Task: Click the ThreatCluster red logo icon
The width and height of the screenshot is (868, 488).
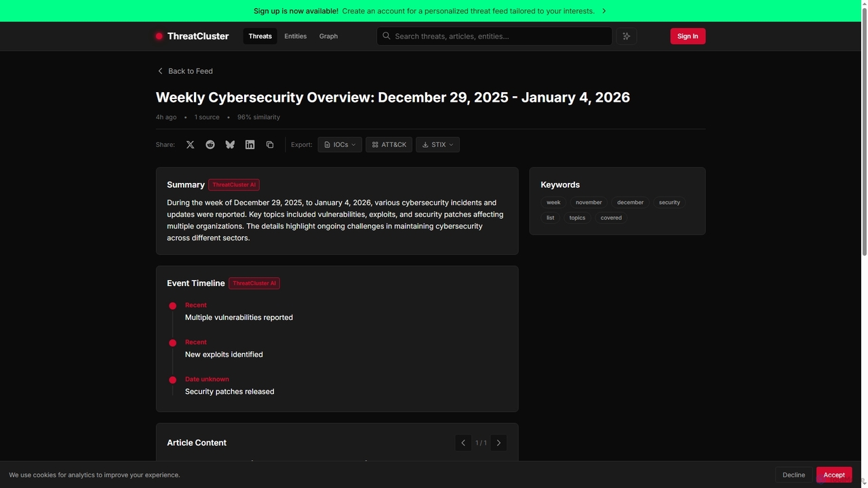Action: coord(159,36)
